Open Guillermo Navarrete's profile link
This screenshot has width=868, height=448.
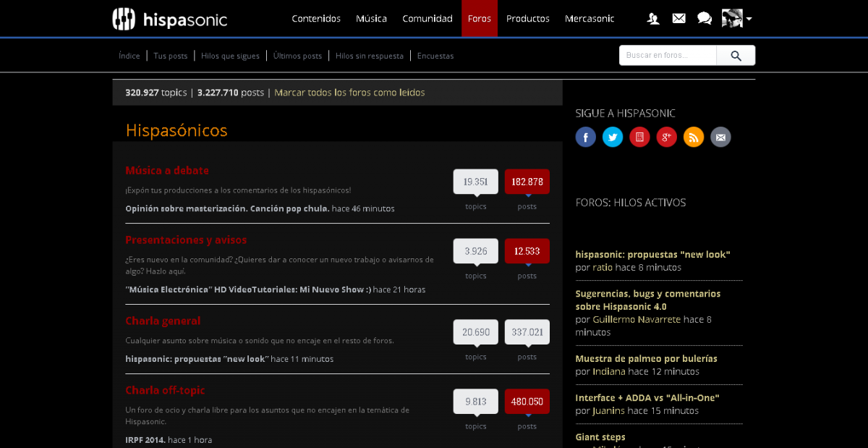click(x=637, y=319)
